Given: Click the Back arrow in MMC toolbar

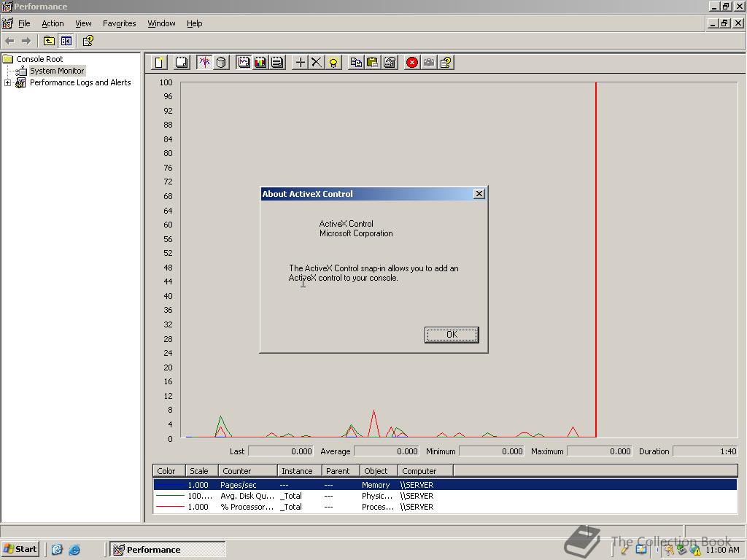Looking at the screenshot, I should 10,41.
